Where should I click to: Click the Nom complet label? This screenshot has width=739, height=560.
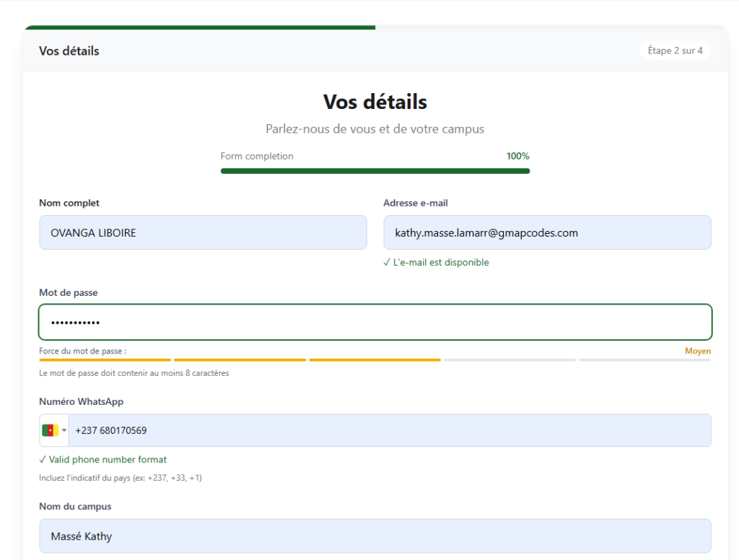pos(69,204)
